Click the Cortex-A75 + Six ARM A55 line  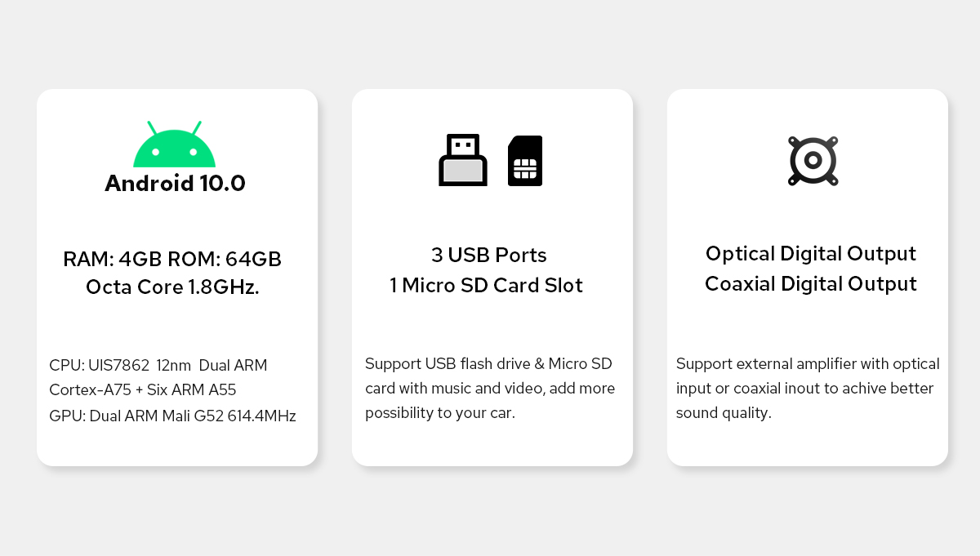click(143, 390)
